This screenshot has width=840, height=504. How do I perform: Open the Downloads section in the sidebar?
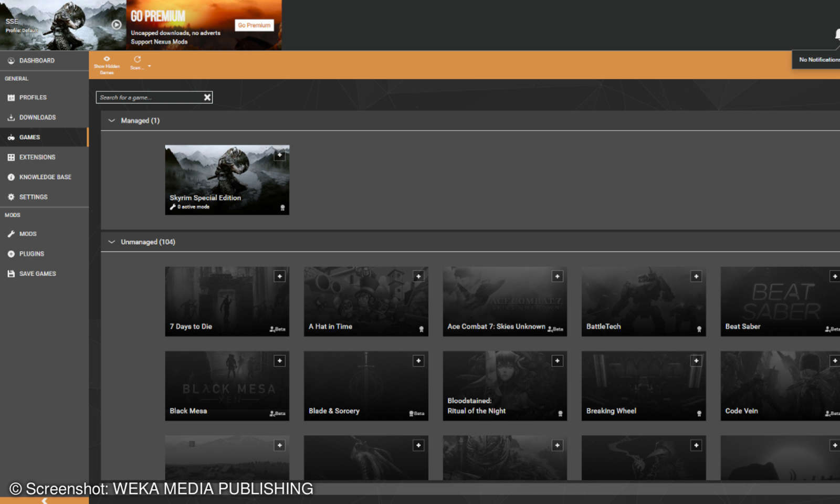point(37,117)
